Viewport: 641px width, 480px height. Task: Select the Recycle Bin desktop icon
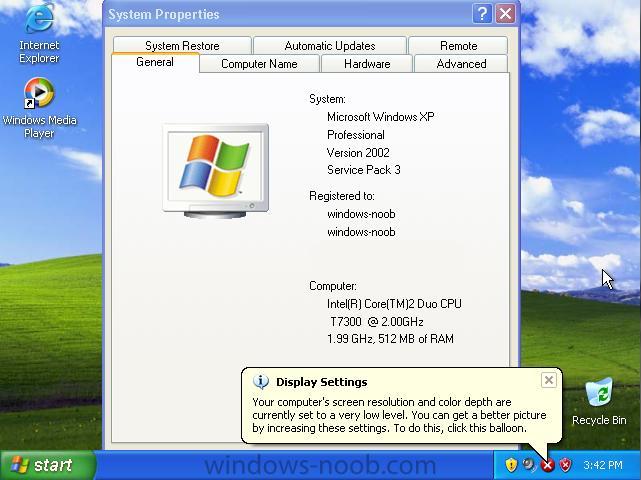click(599, 401)
